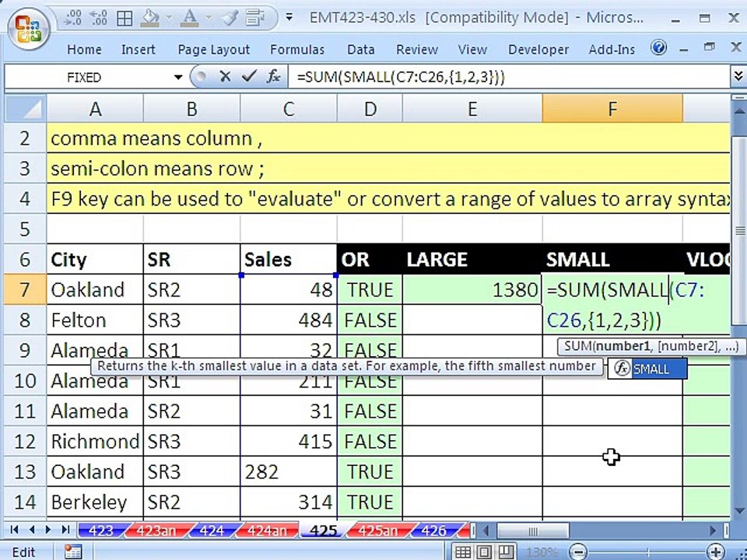Go to first sheet tab arrow

pyautogui.click(x=14, y=530)
